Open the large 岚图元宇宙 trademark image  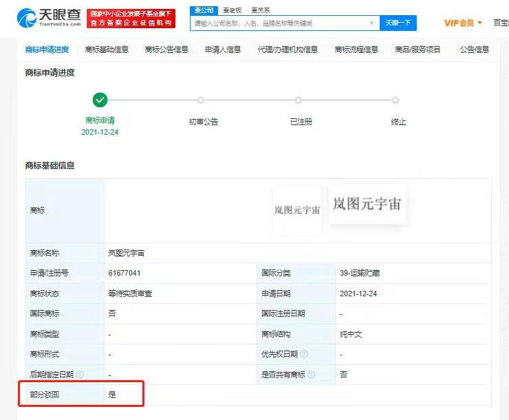pos(367,204)
